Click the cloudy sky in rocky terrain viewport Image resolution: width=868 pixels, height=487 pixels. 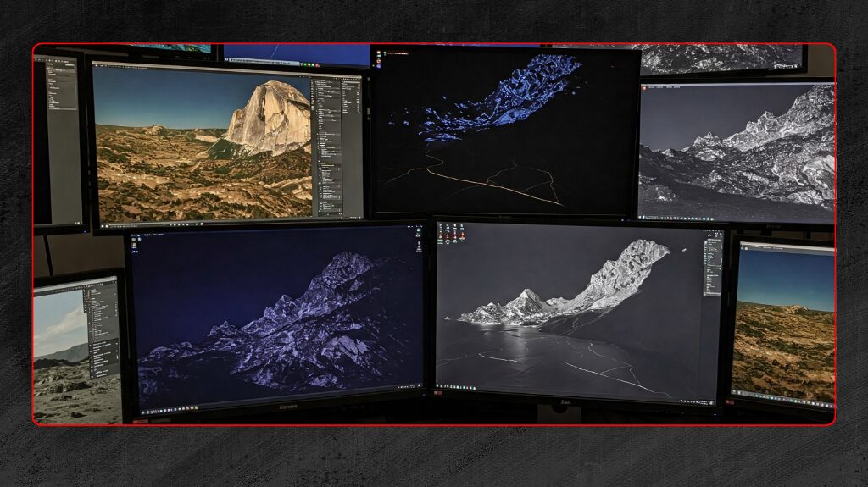(x=60, y=323)
